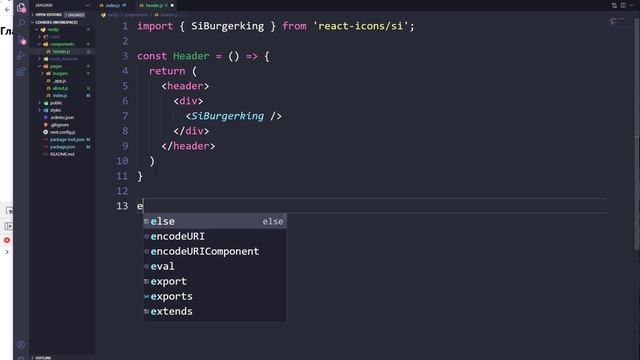
Task: Click header.js in the breadcrumb path
Action: tap(169, 15)
